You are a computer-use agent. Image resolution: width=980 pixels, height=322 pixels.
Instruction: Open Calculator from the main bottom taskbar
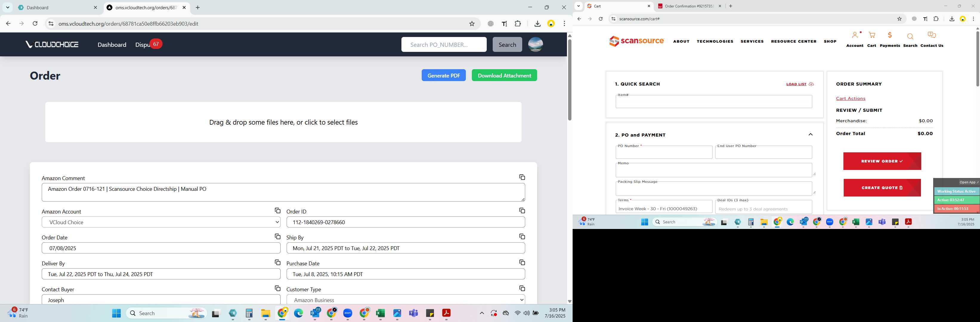tap(249, 313)
